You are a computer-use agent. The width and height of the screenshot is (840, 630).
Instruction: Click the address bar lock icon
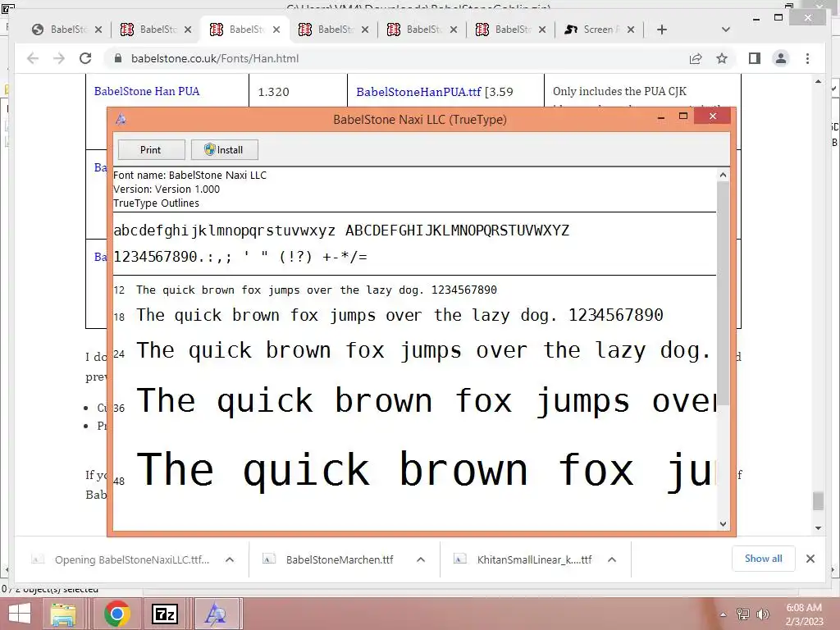point(118,58)
